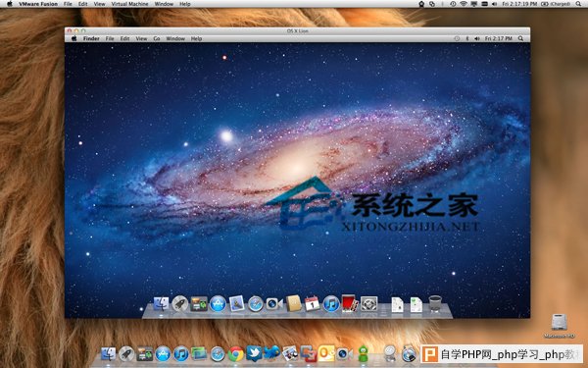588x368 pixels.
Task: Open Photo Booth in the guest VM dock
Action: (350, 303)
